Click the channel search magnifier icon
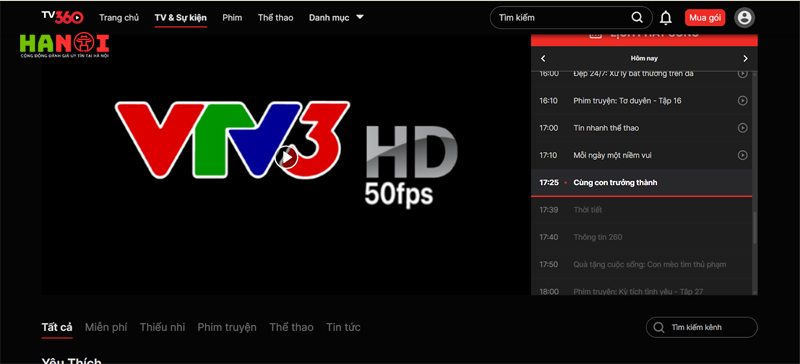The width and height of the screenshot is (800, 364). coord(659,327)
